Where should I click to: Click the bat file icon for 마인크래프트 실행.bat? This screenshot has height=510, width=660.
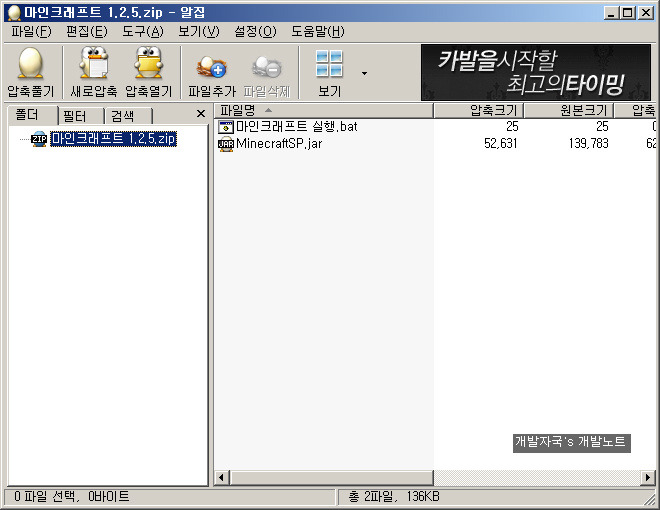pyautogui.click(x=226, y=127)
